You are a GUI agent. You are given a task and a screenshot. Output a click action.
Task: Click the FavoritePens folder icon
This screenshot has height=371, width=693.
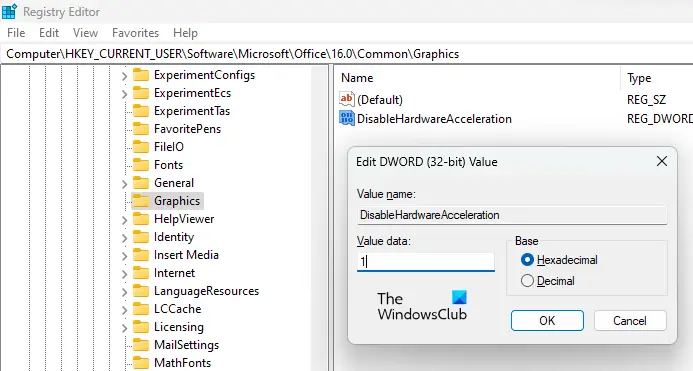coord(141,129)
